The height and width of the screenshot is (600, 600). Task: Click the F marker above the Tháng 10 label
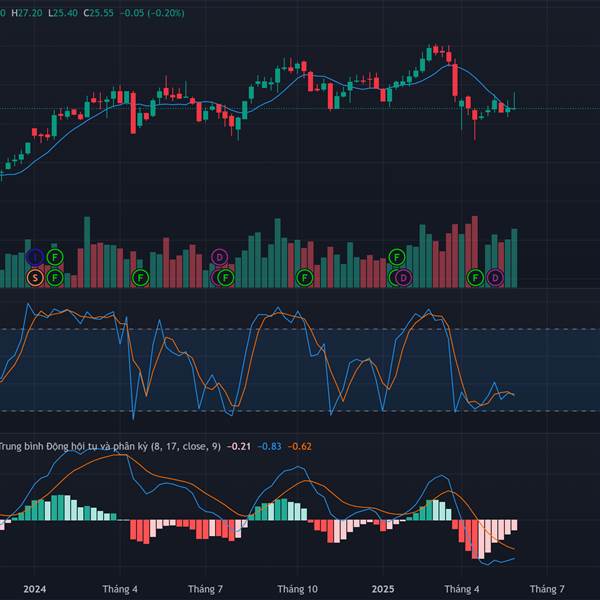point(305,278)
